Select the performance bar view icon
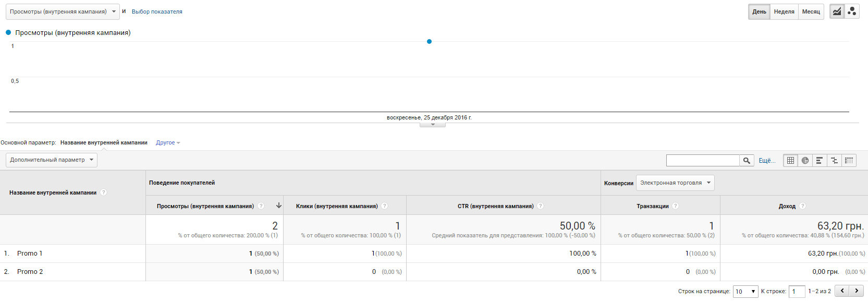Viewport: 868px width, 301px height. pos(820,161)
